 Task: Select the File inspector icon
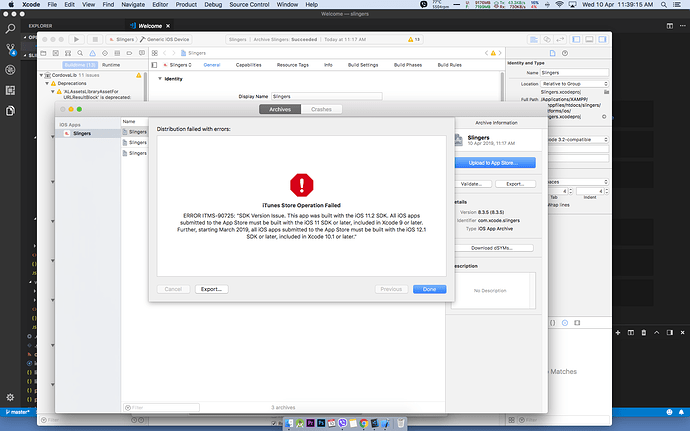coord(553,53)
